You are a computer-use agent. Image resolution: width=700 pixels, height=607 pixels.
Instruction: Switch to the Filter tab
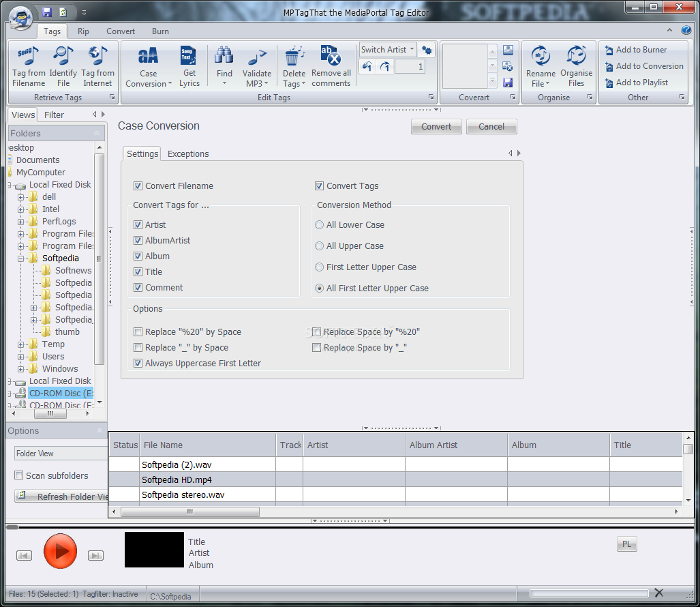(x=54, y=115)
